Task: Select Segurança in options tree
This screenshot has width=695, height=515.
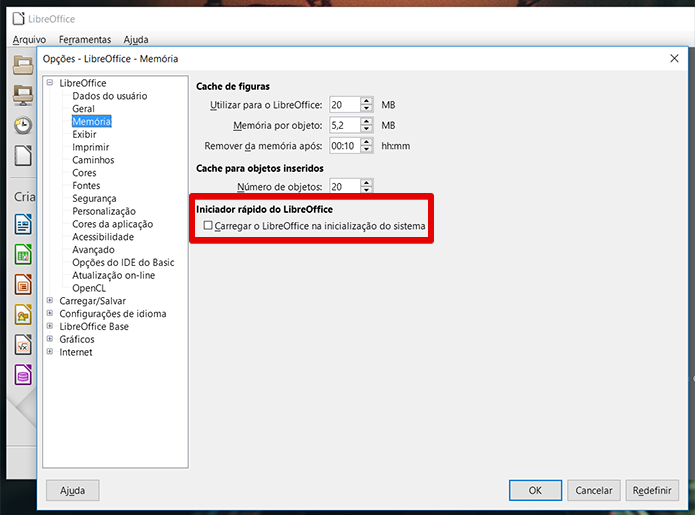Action: click(x=94, y=199)
